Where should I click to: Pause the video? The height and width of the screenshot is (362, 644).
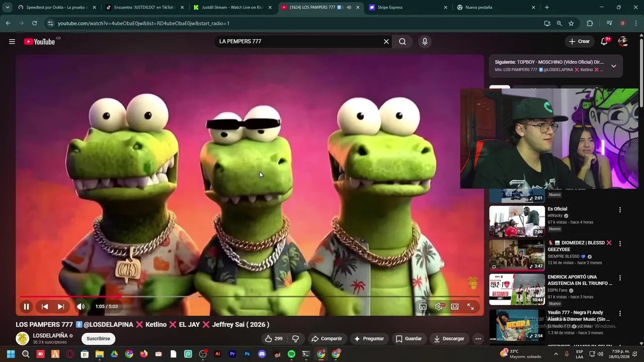click(26, 307)
